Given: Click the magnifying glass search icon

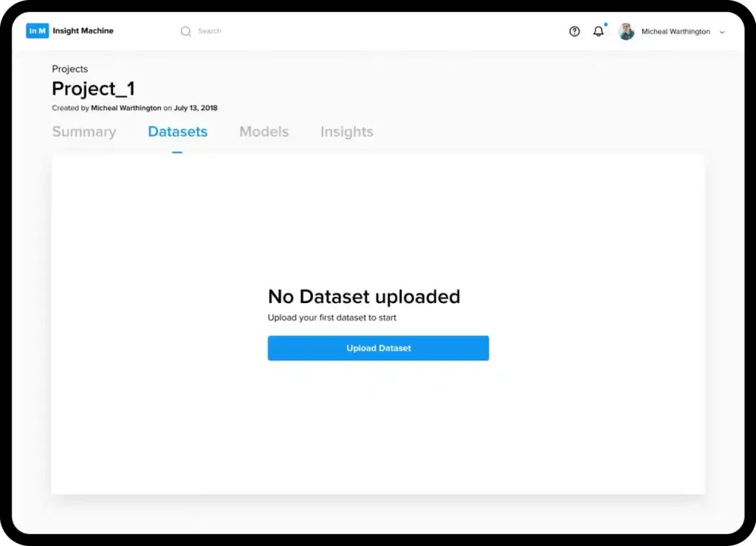Looking at the screenshot, I should click(186, 31).
